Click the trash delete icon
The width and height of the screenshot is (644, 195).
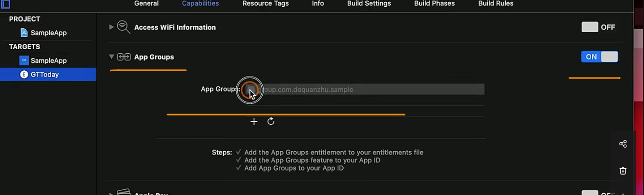click(623, 171)
